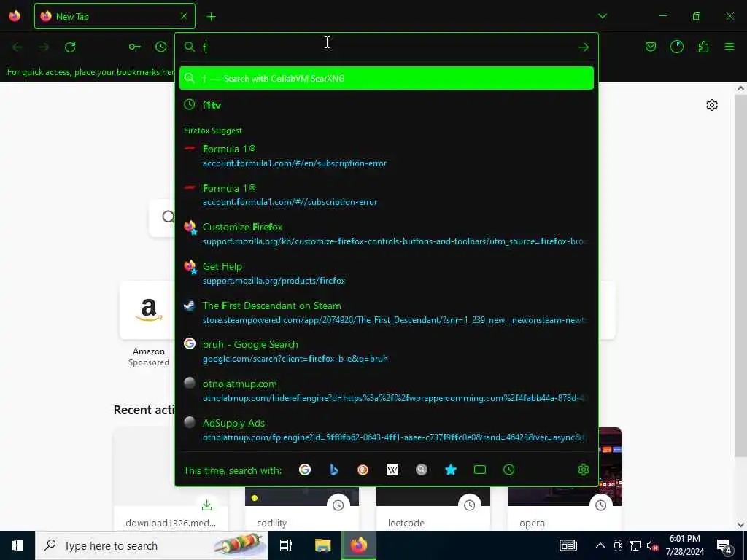Search open tabs using the green tab icon
Screen dimensions: 747x560
click(480, 470)
